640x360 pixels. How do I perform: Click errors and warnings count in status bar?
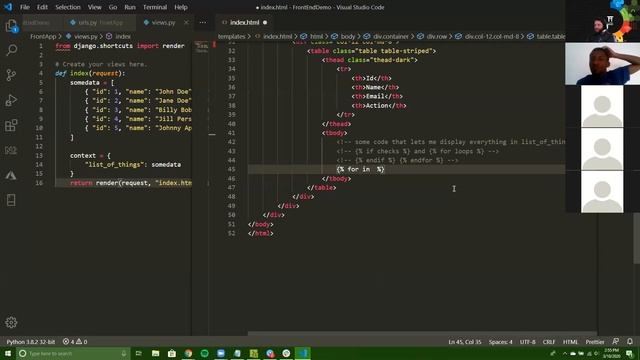[x=75, y=342]
